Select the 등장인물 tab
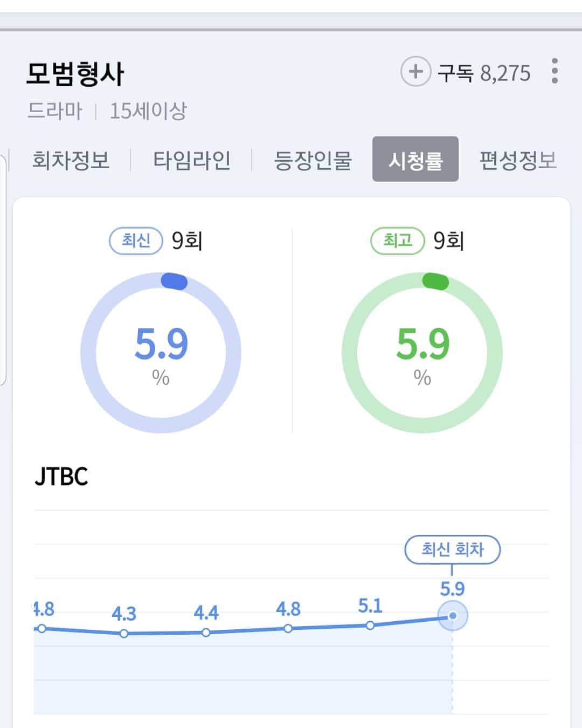This screenshot has width=582, height=728. 313,160
